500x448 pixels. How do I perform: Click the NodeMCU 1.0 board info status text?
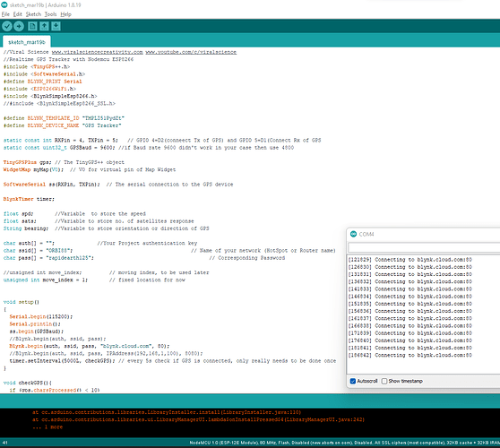[x=344, y=443]
